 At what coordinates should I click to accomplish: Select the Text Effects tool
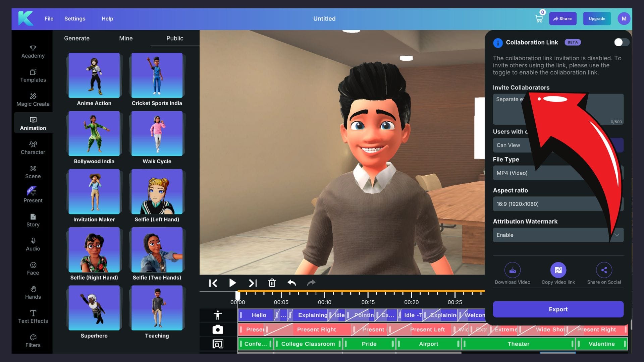pyautogui.click(x=33, y=316)
